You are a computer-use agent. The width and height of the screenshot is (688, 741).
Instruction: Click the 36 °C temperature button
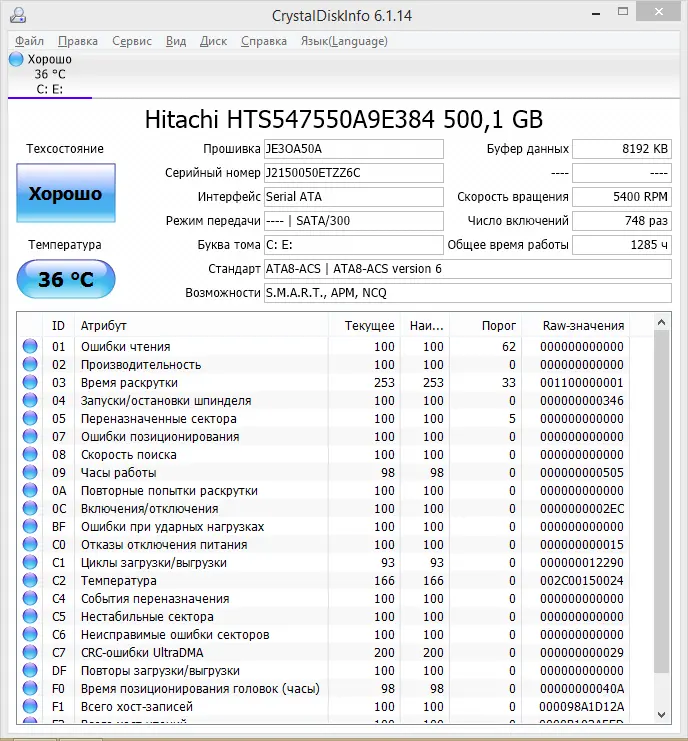point(66,279)
